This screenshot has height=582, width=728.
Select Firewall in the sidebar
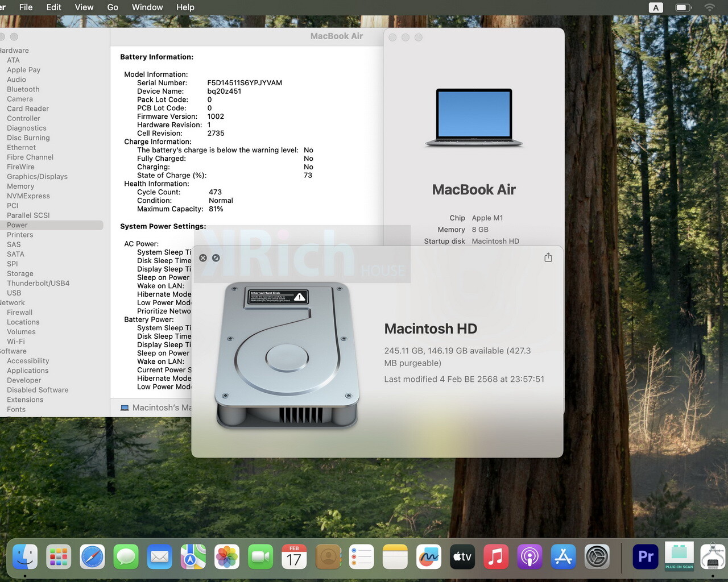point(20,313)
